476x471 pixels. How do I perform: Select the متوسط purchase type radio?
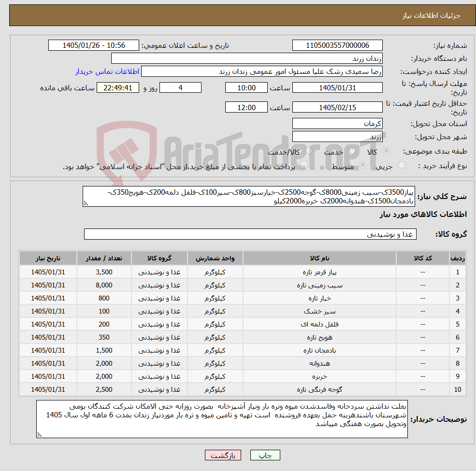(x=362, y=165)
